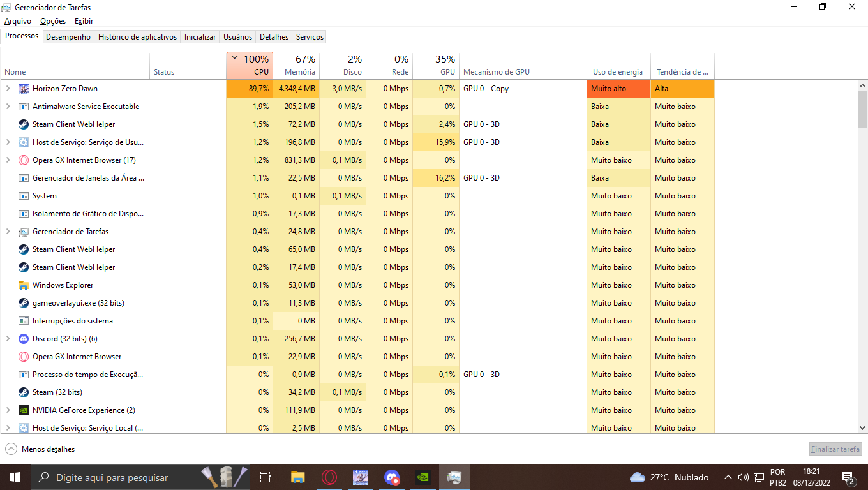Expand the NVIDIA GeForce Experience (2) group

pyautogui.click(x=8, y=410)
